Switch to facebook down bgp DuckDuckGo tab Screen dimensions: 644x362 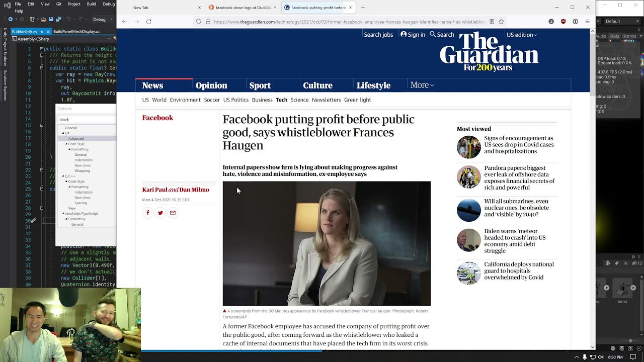(244, 8)
